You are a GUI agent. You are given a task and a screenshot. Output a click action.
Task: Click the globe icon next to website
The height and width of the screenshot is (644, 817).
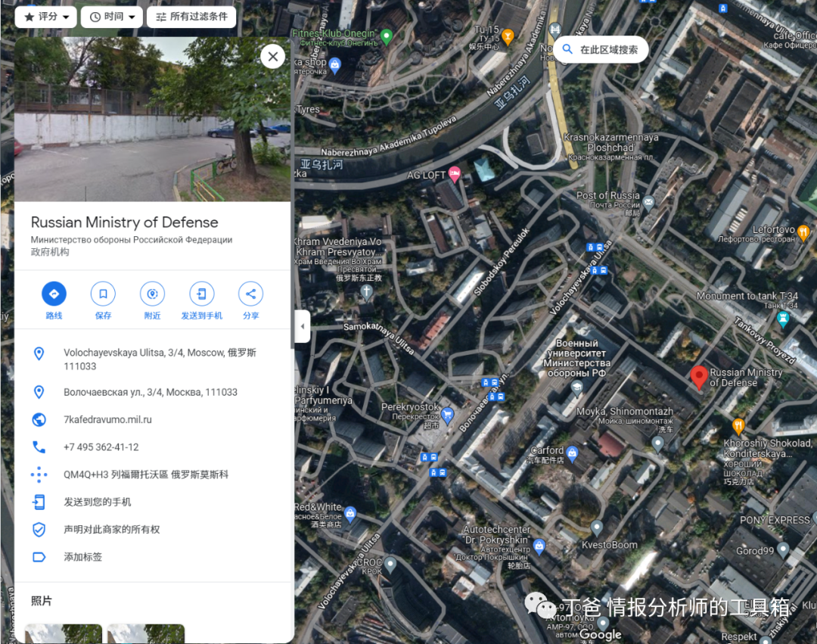pyautogui.click(x=39, y=419)
